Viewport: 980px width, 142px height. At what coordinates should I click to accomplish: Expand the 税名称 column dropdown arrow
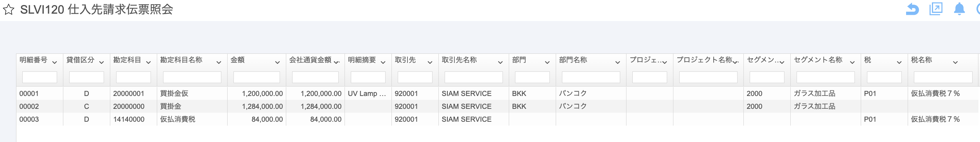coord(955,62)
